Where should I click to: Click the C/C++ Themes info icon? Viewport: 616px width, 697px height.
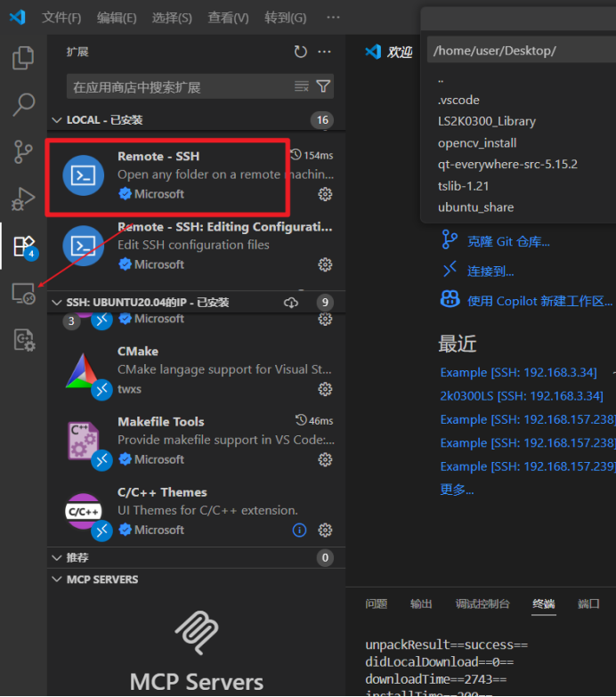[300, 531]
